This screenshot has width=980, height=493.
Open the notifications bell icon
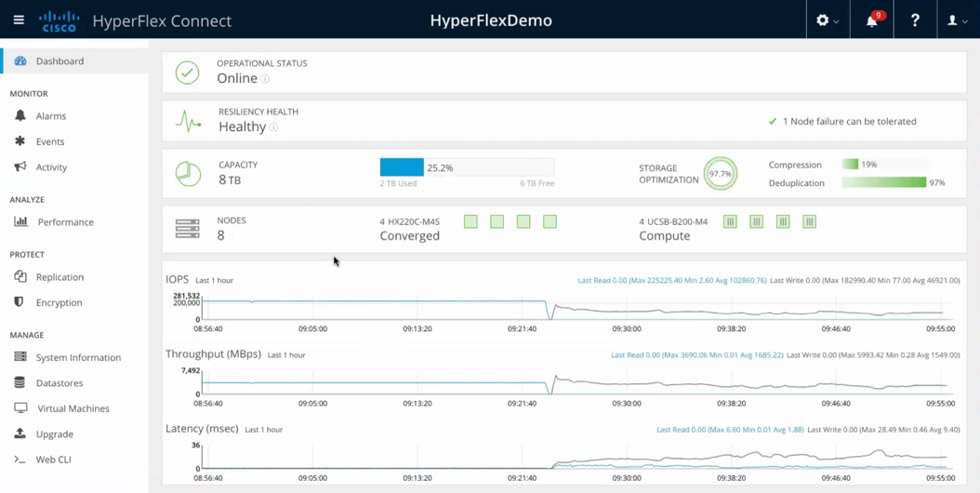click(x=871, y=20)
